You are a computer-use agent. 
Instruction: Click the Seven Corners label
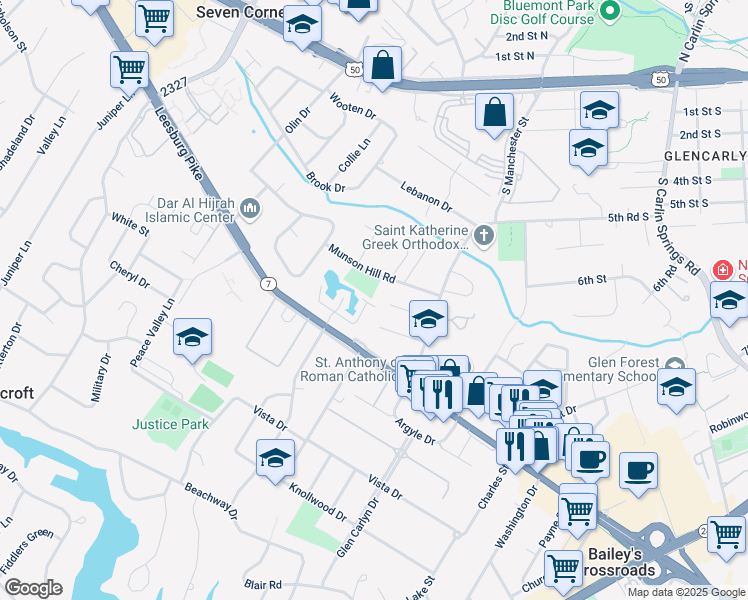(240, 12)
